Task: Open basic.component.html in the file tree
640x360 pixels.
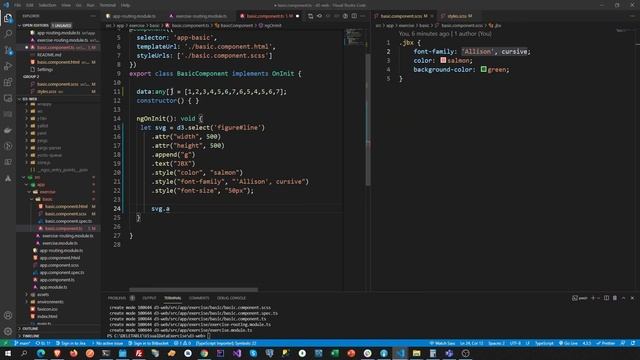Action: pyautogui.click(x=59, y=207)
